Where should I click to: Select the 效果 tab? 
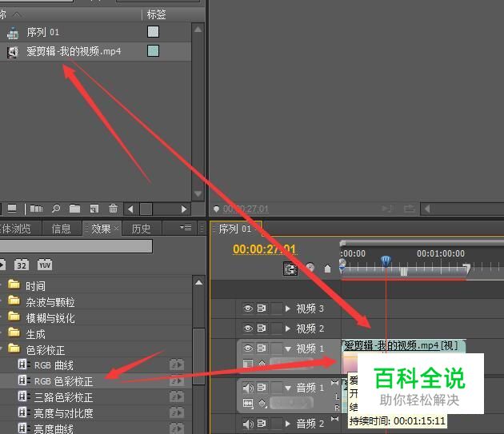(x=101, y=229)
